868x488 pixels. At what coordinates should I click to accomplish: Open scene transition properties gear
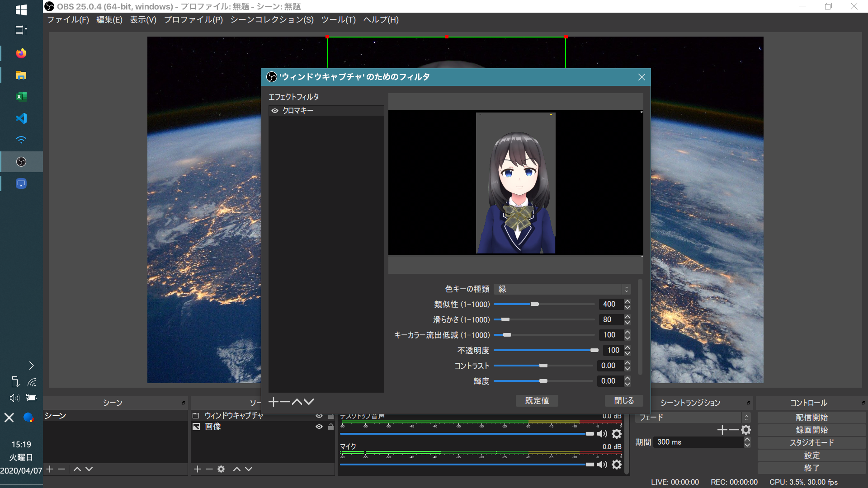click(746, 430)
